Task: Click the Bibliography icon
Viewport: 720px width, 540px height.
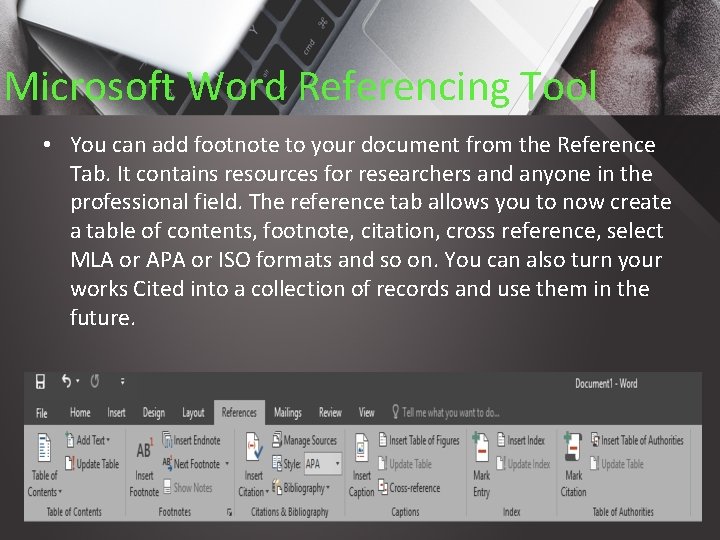Action: click(x=277, y=487)
